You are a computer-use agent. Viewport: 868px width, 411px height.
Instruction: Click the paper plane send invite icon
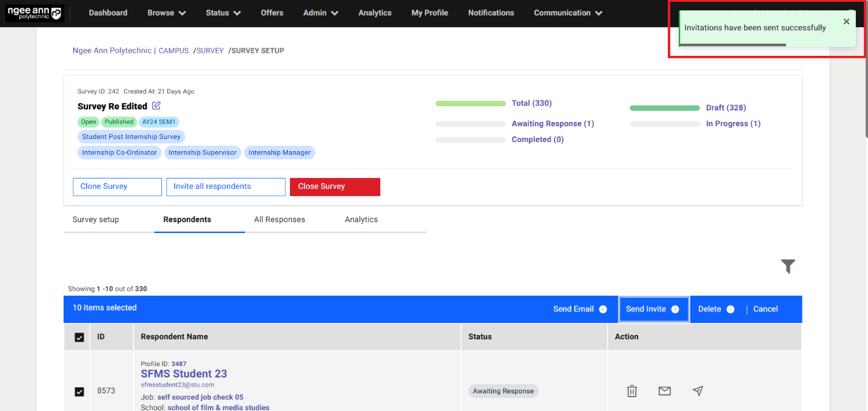click(698, 391)
